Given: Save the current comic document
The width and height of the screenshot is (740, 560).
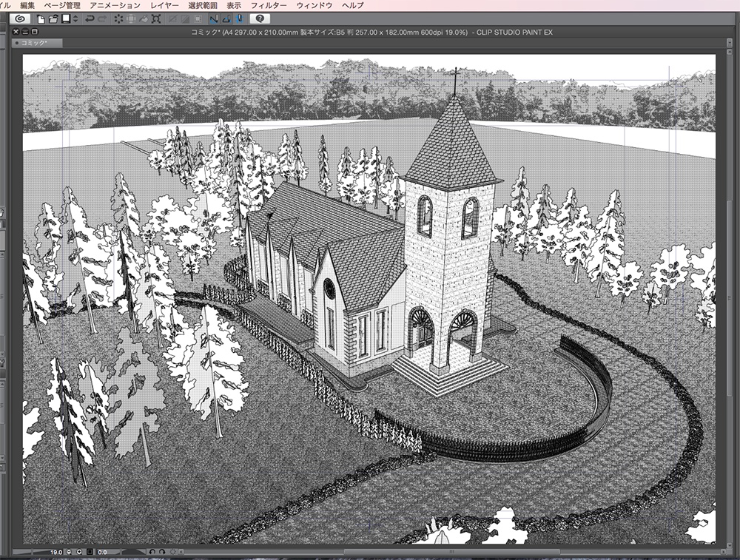Looking at the screenshot, I should (66, 19).
